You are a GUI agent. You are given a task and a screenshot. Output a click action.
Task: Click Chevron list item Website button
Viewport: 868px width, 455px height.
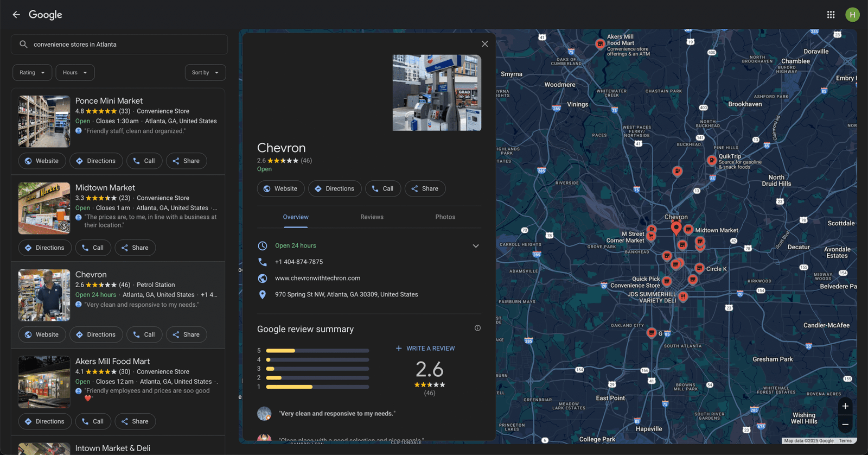pos(42,335)
